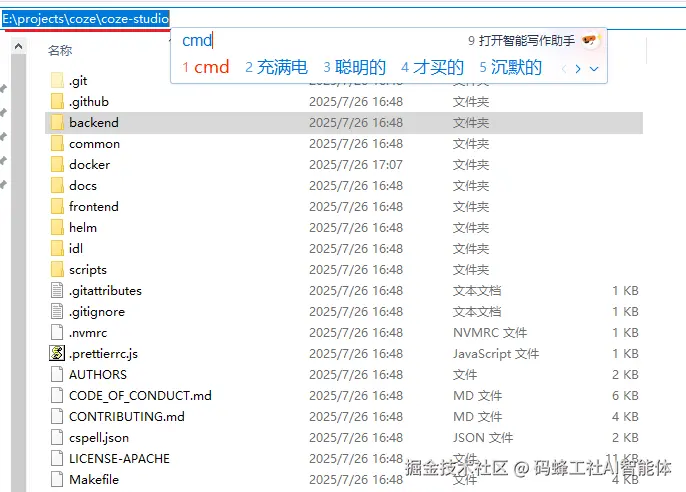Click the IME assistant mascot icon
Screen dimensions: 686x492
(590, 41)
